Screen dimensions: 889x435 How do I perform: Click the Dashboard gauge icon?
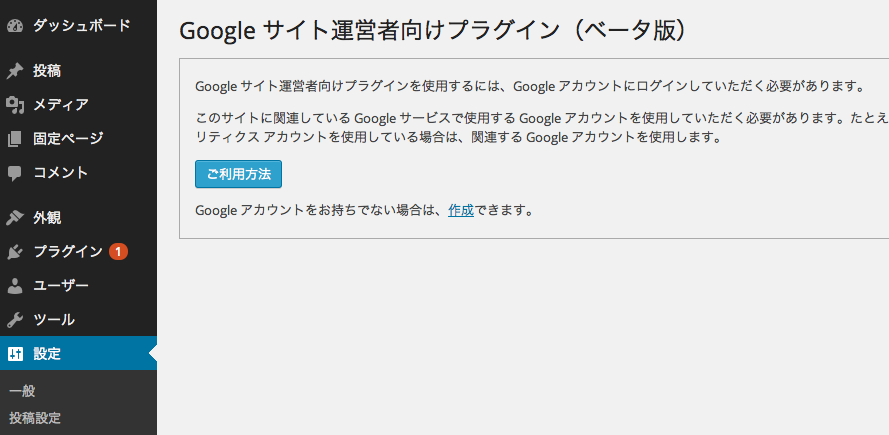click(x=15, y=26)
